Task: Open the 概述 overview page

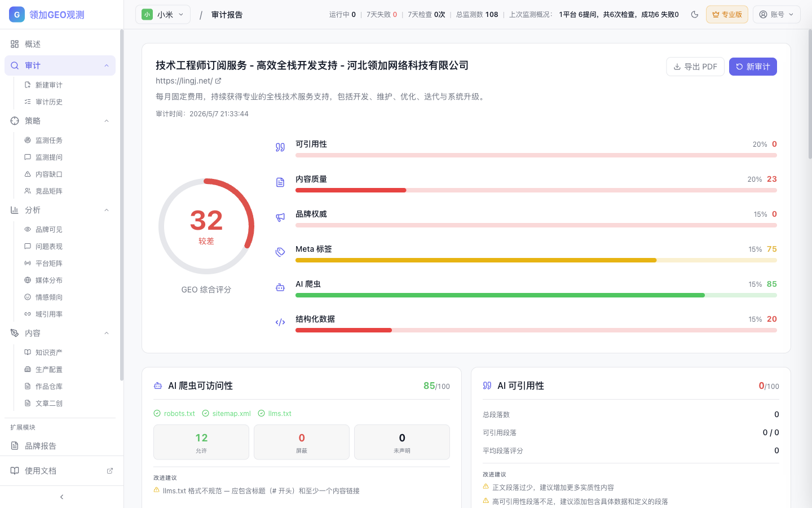Action: point(60,44)
